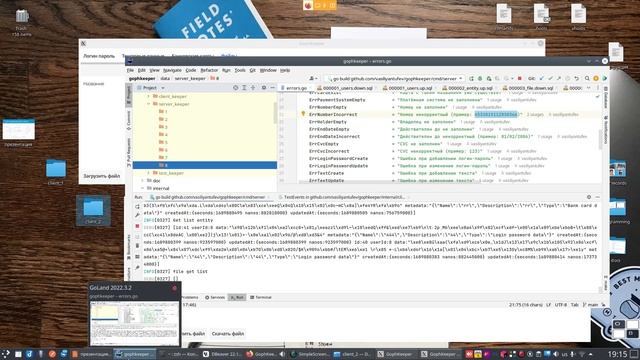Select folder 3 under server_keeper
Screen dimensions: 640x360
point(163,127)
